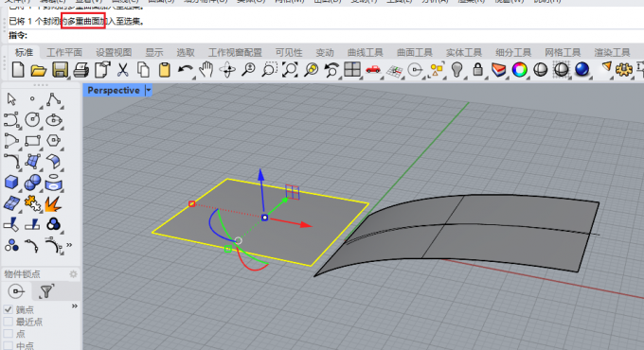Expand more tools in left toolbar
Image resolution: width=644 pixels, height=350 pixels.
(x=69, y=245)
